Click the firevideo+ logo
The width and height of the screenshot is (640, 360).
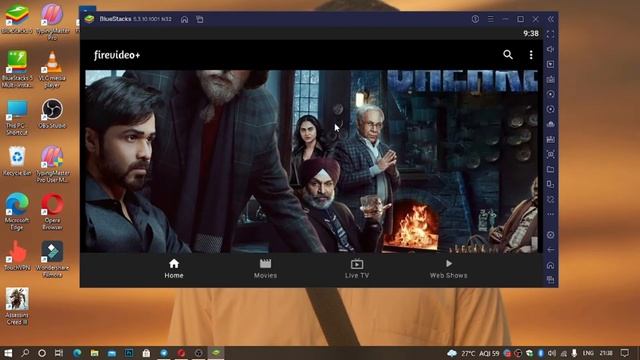tap(117, 55)
